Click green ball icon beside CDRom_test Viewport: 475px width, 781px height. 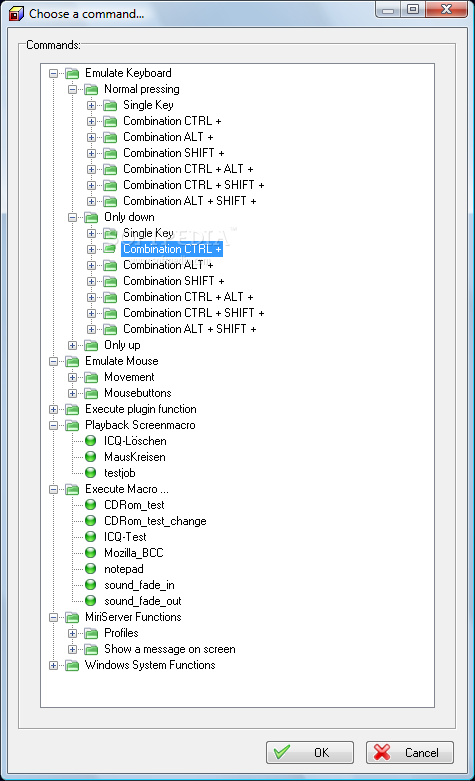pos(91,505)
